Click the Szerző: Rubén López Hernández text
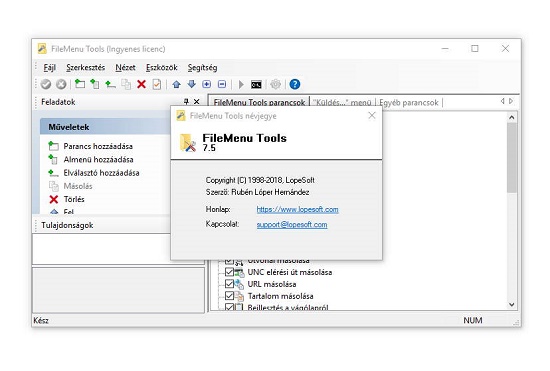Image resolution: width=550 pixels, height=371 pixels. point(257,192)
